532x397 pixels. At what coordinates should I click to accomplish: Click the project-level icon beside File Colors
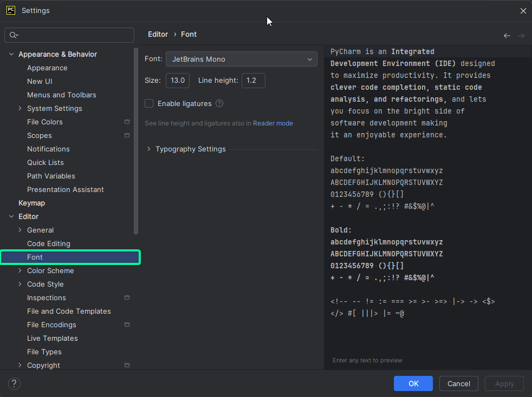(x=127, y=122)
